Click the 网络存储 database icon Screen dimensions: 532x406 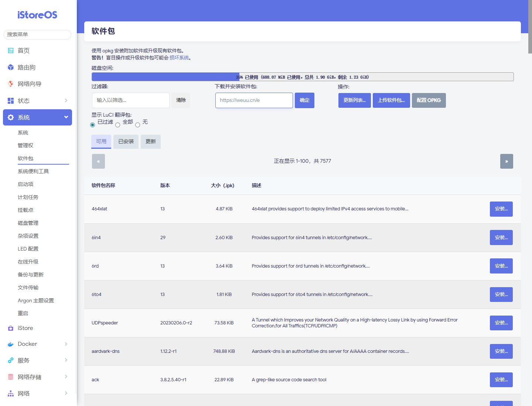pyautogui.click(x=11, y=377)
